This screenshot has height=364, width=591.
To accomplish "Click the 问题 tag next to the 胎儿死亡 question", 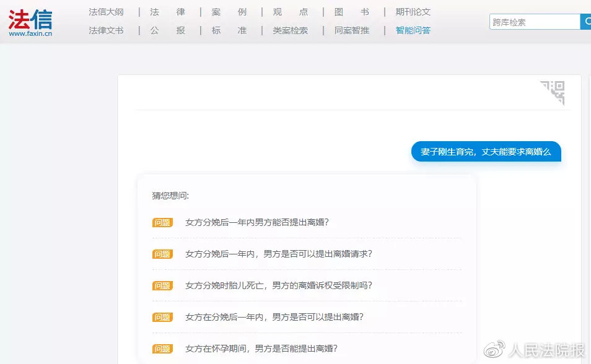I will point(162,285).
